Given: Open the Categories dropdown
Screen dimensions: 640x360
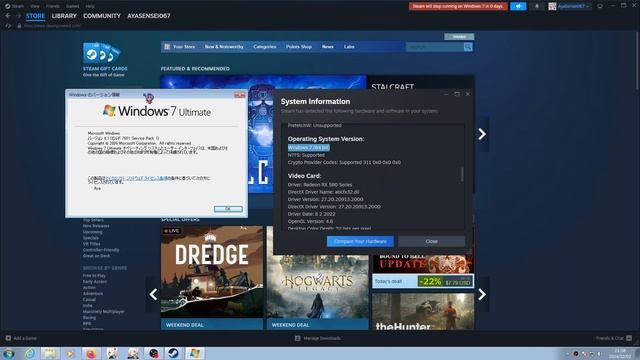Looking at the screenshot, I should coord(264,47).
